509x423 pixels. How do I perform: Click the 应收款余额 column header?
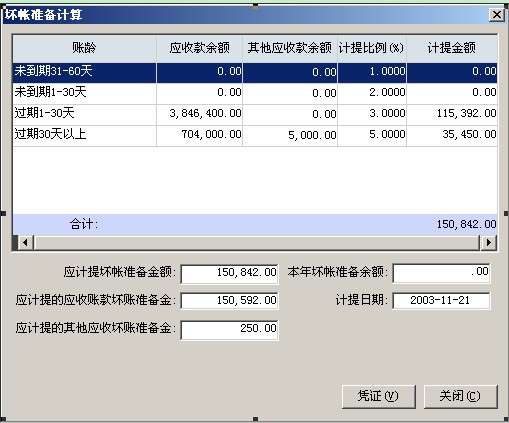click(199, 48)
